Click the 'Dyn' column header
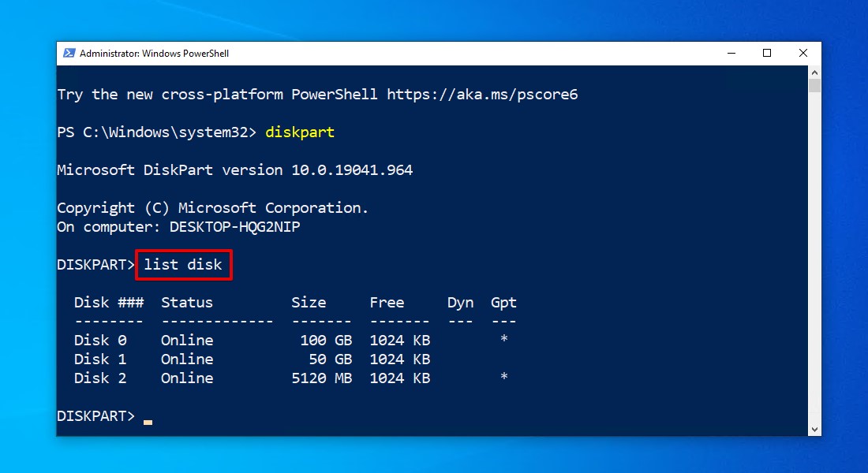The image size is (868, 473). pyautogui.click(x=461, y=304)
